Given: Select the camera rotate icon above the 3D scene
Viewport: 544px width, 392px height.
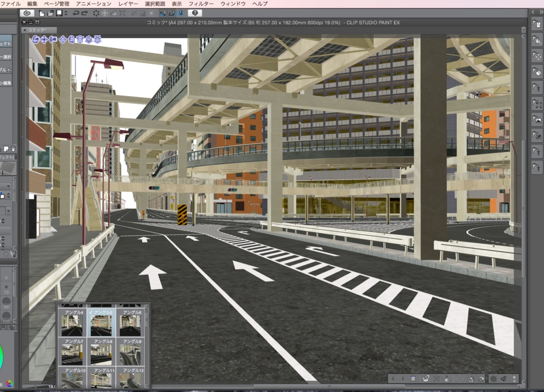Looking at the screenshot, I should pos(36,39).
